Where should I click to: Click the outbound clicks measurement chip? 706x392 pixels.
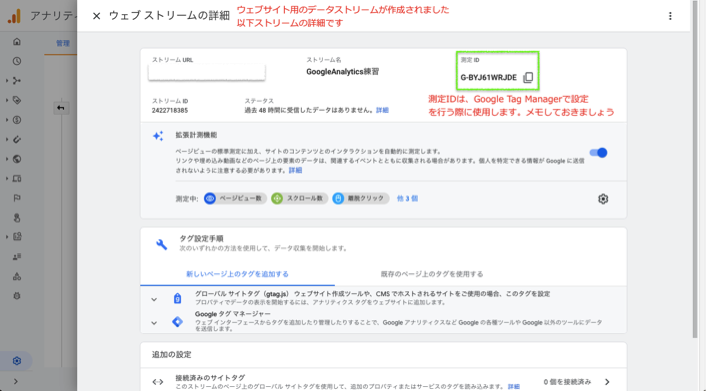pos(361,198)
